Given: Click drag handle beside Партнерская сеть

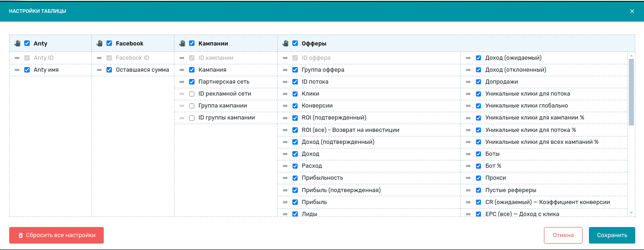Looking at the screenshot, I should point(182,82).
